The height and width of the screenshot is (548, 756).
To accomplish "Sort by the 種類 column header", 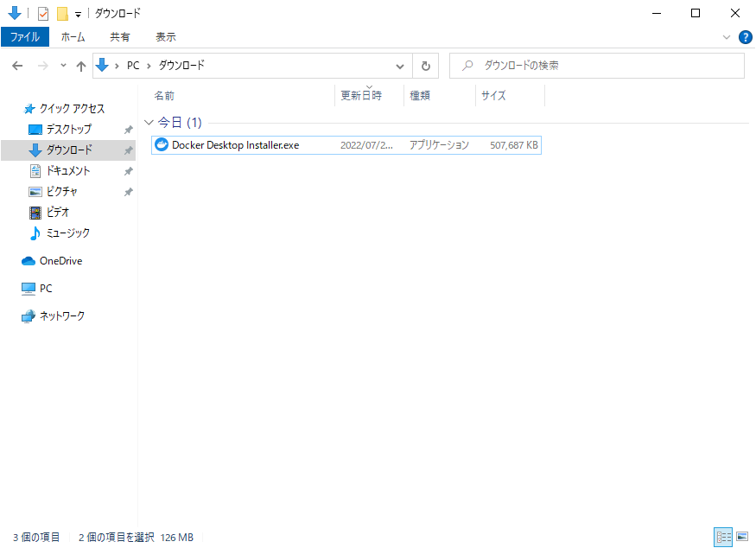I will [420, 96].
